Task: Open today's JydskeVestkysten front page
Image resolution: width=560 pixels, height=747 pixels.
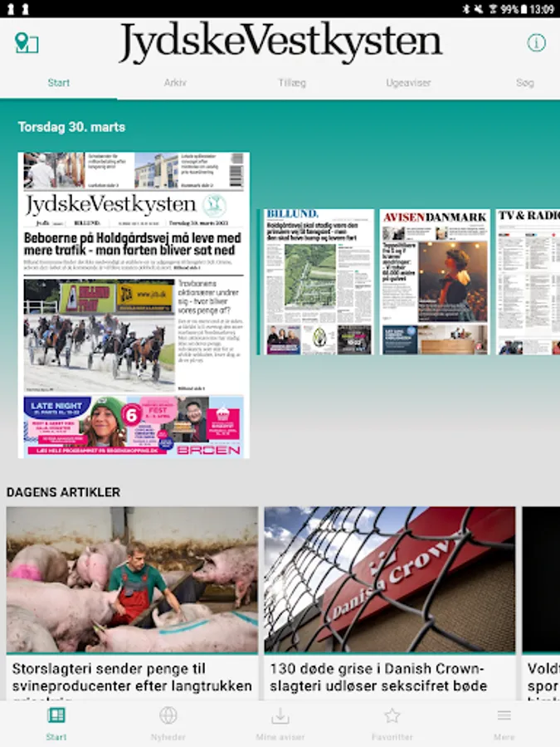Action: coord(134,305)
